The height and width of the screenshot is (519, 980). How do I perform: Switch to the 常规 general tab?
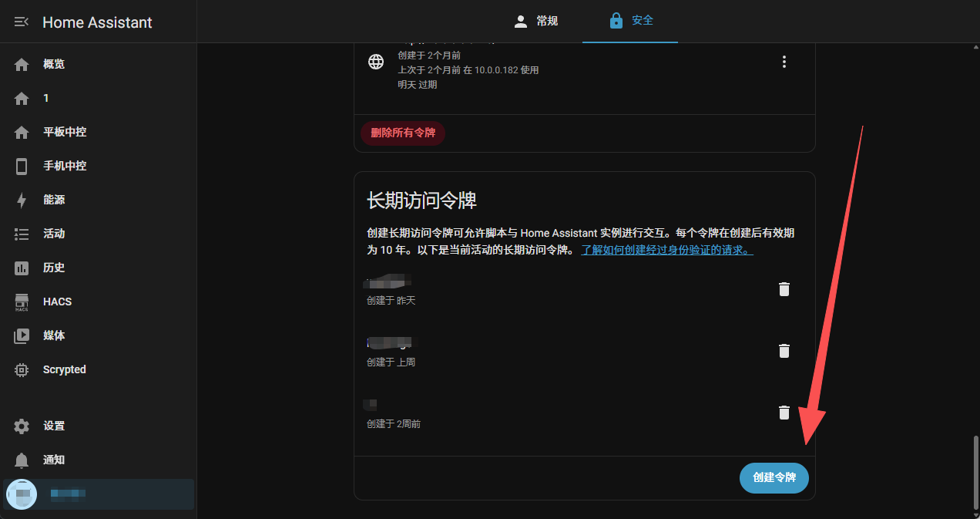[535, 22]
